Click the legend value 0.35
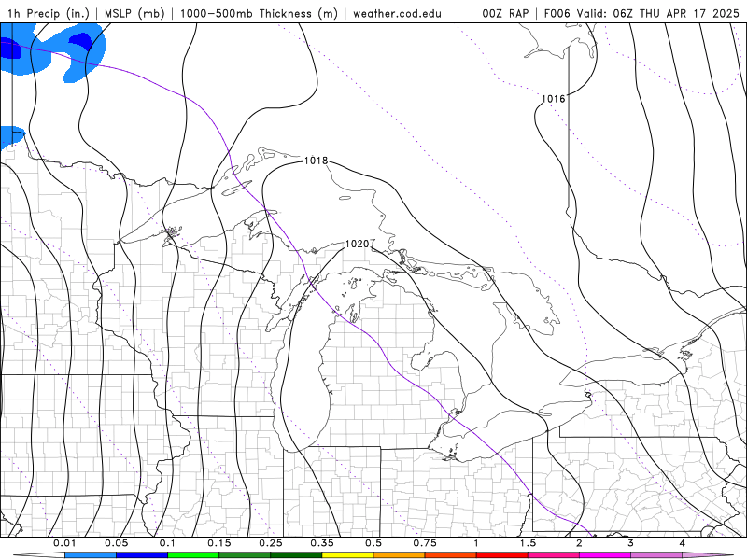Image resolution: width=747 pixels, height=560 pixels. pyautogui.click(x=321, y=543)
